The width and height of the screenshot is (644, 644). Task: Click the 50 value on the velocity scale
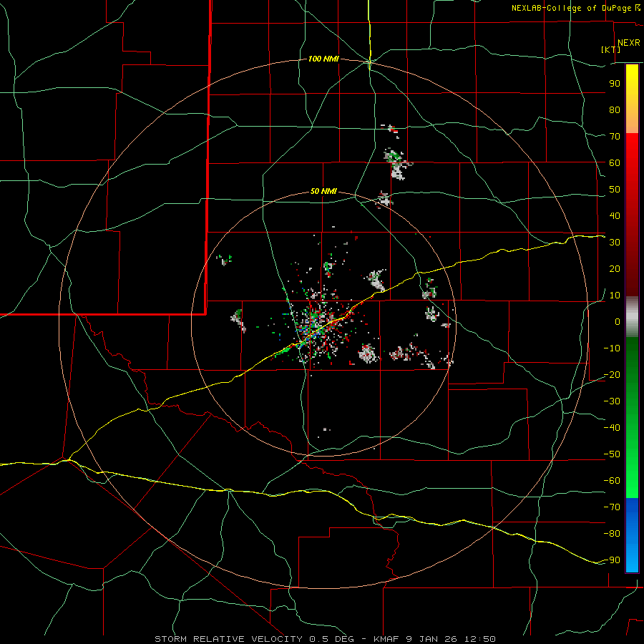click(615, 190)
